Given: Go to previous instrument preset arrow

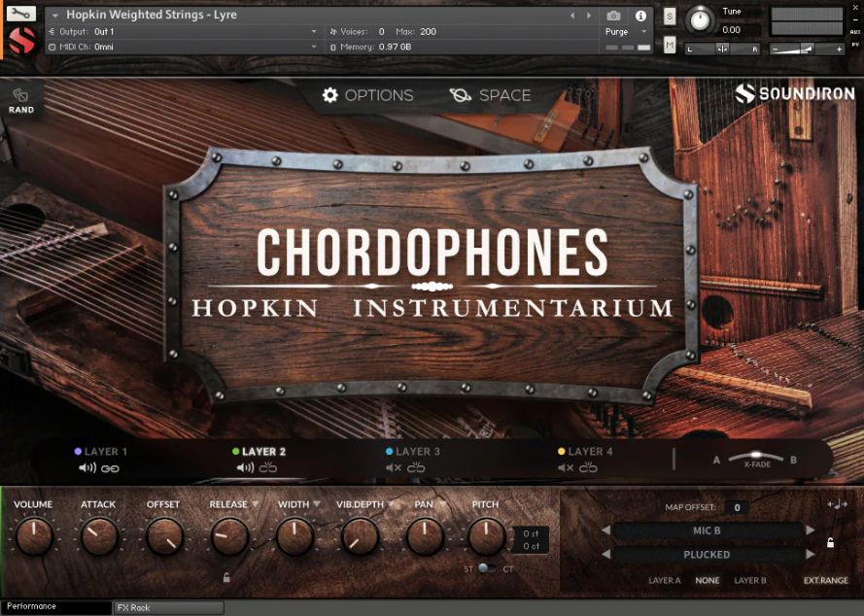Looking at the screenshot, I should [x=572, y=16].
